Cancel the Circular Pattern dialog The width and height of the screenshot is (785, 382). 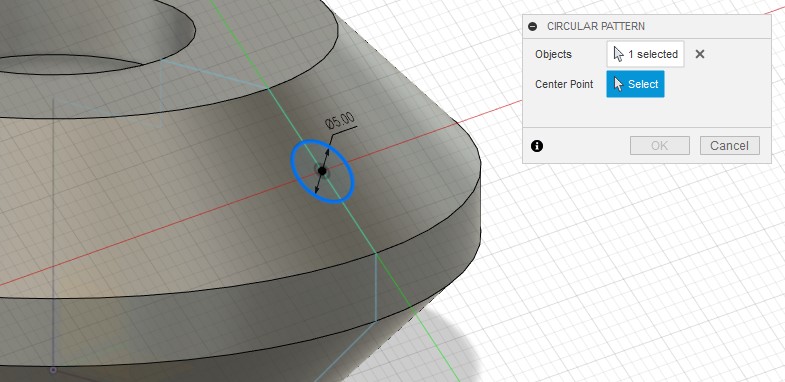(729, 146)
